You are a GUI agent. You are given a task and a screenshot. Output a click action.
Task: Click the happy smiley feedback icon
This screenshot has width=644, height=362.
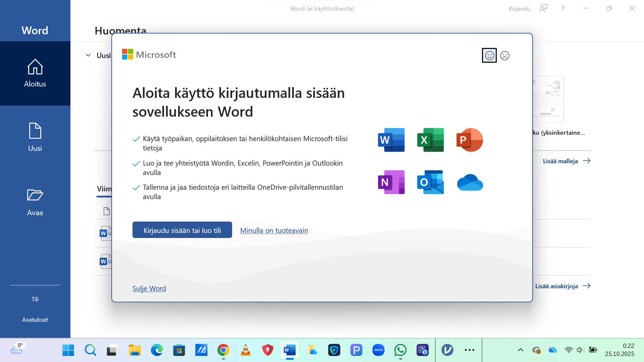click(489, 55)
